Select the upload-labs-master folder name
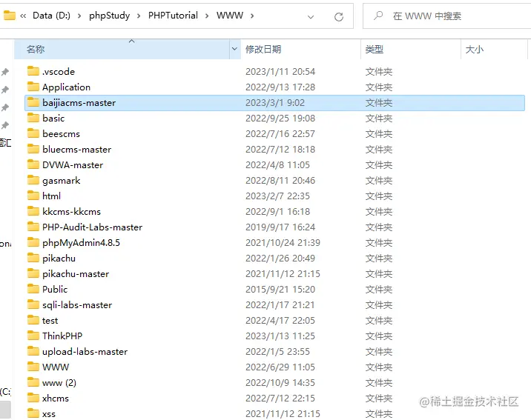The image size is (531, 420). (85, 352)
